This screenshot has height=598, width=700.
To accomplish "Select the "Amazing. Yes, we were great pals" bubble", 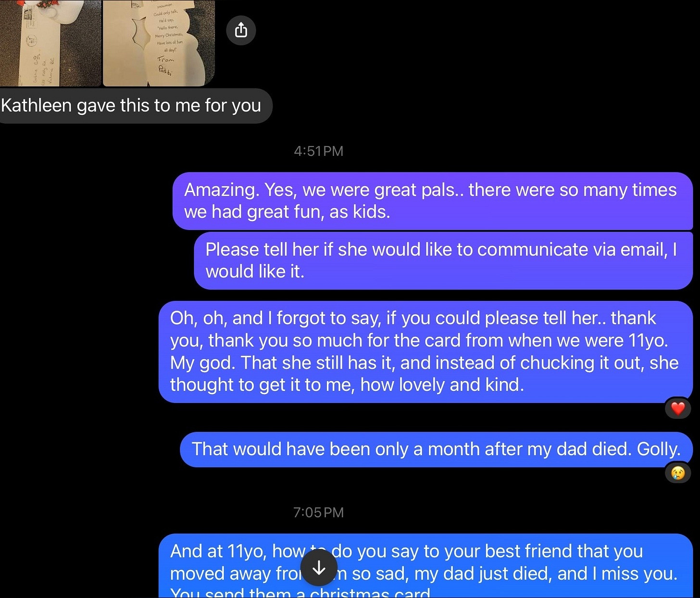I will (x=433, y=201).
